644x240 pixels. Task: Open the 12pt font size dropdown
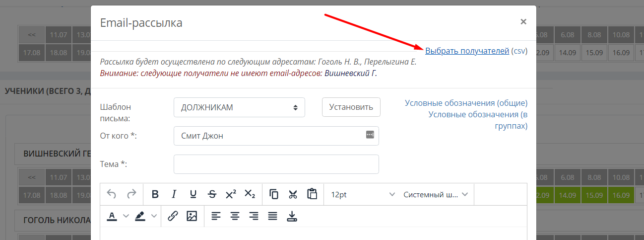(x=362, y=194)
